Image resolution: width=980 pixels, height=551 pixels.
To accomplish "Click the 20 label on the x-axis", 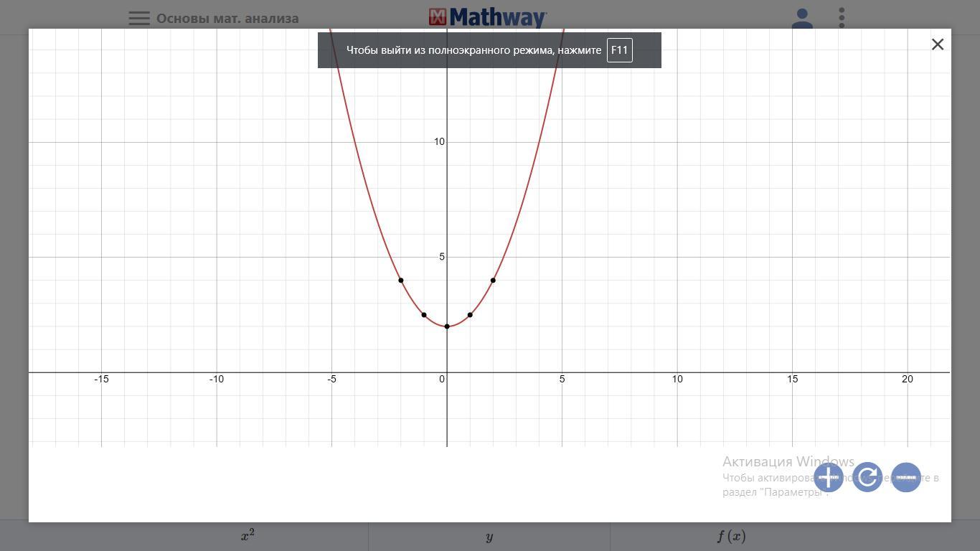I will pos(907,379).
